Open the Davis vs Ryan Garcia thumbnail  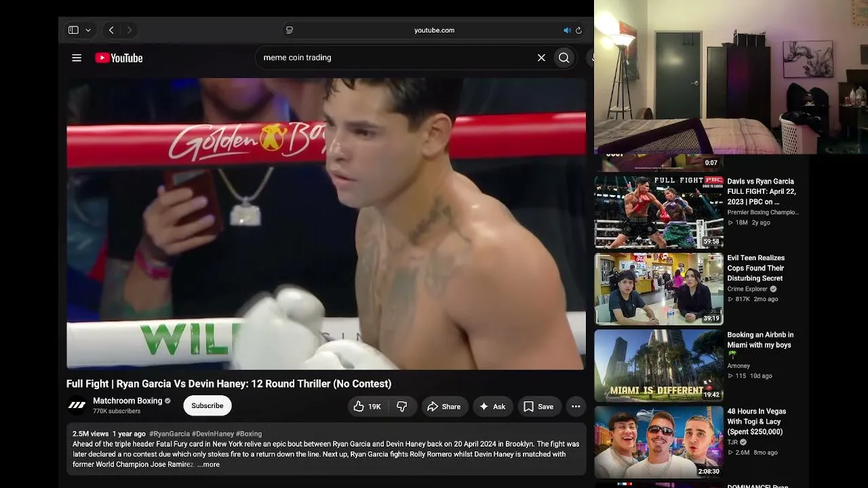click(659, 212)
